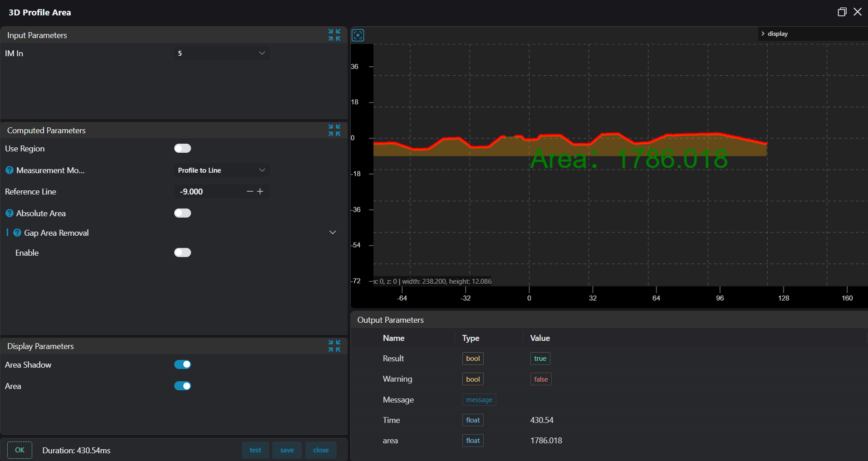This screenshot has height=461, width=868.
Task: Click the Gap Area Removal help icon
Action: coord(17,233)
